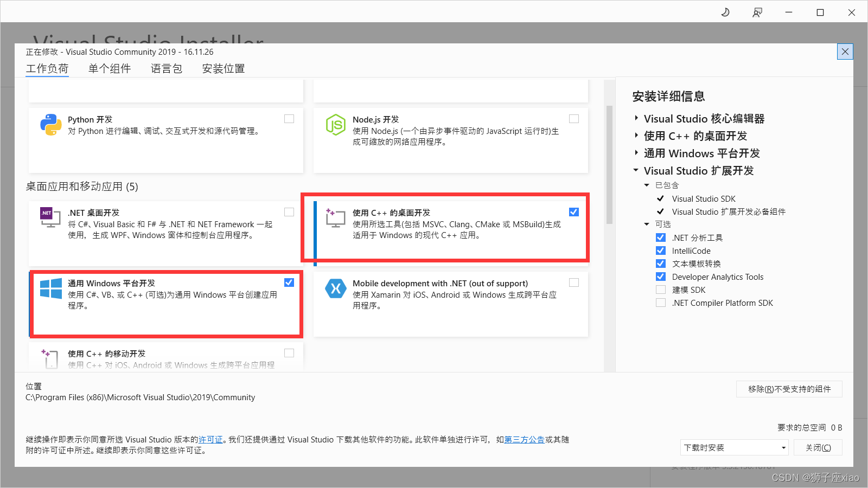The image size is (868, 488).
Task: Check the .NET 桌面开发 workload checkbox
Action: click(289, 212)
